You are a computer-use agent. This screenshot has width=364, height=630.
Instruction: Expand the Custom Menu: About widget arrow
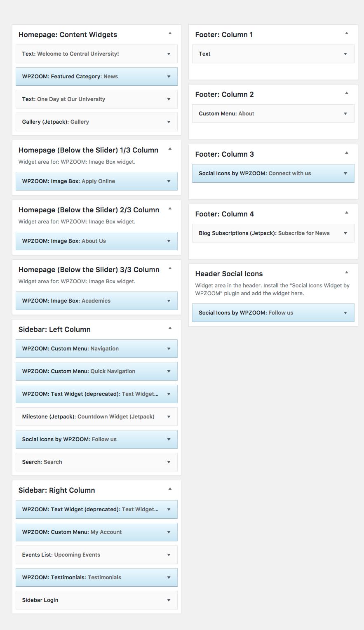pyautogui.click(x=345, y=114)
